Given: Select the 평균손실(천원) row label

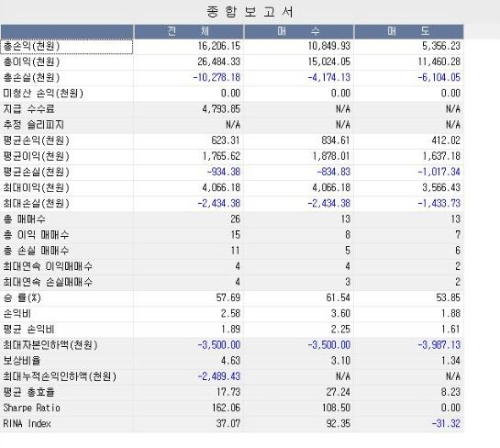Looking at the screenshot, I should [36, 172].
